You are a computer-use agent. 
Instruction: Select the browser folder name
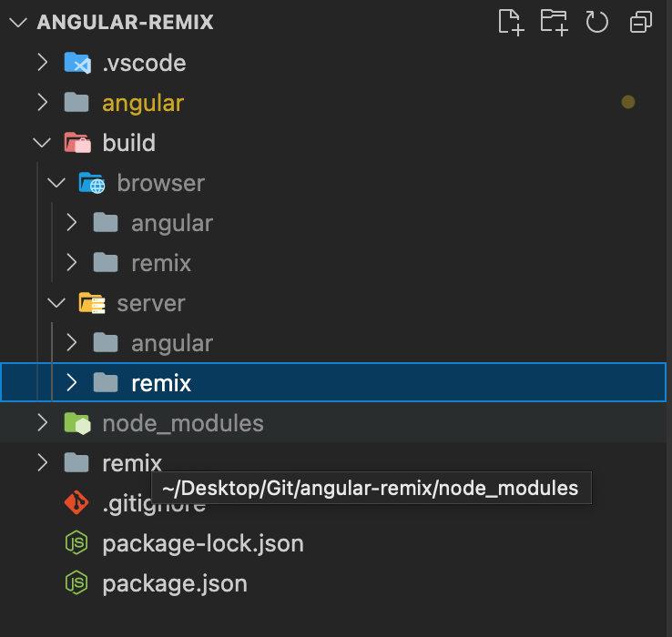tap(160, 183)
